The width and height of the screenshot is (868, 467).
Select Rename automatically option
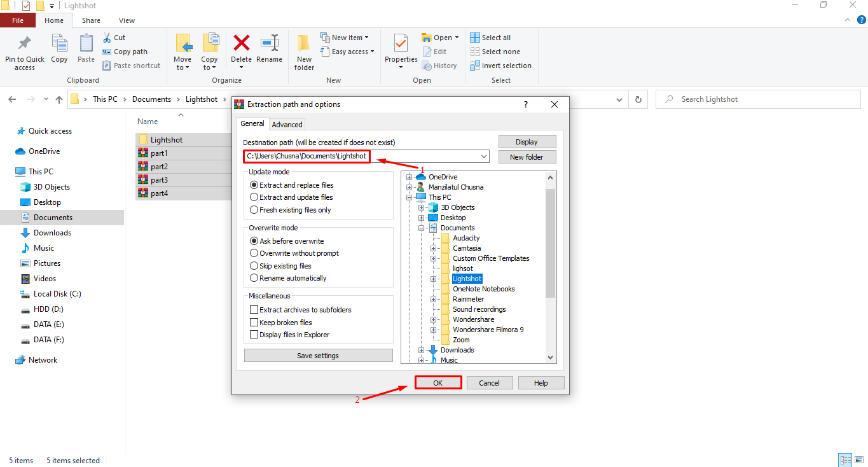[288, 278]
